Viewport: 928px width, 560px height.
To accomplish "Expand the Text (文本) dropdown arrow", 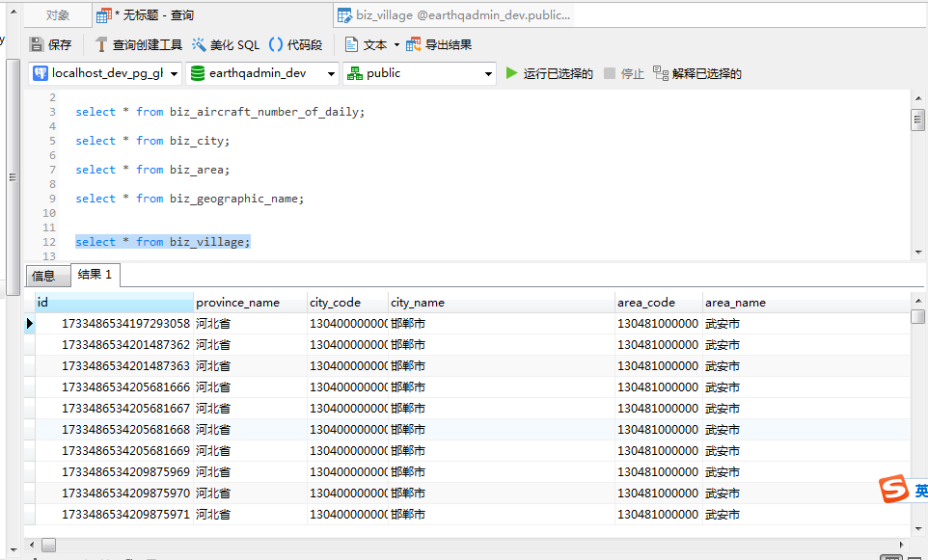I will [x=396, y=45].
